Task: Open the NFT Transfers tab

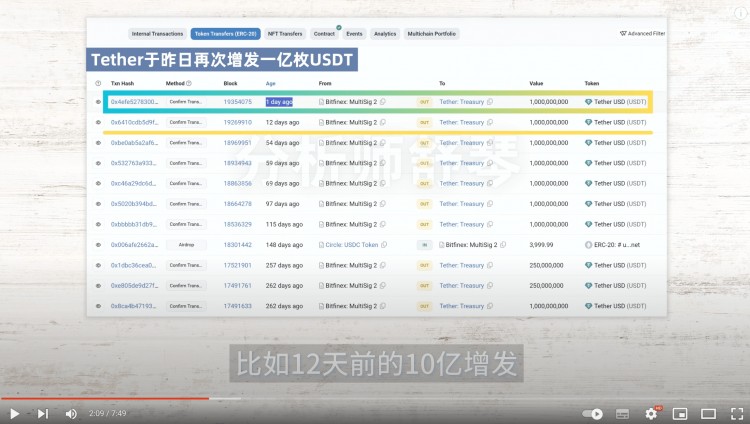Action: 285,34
